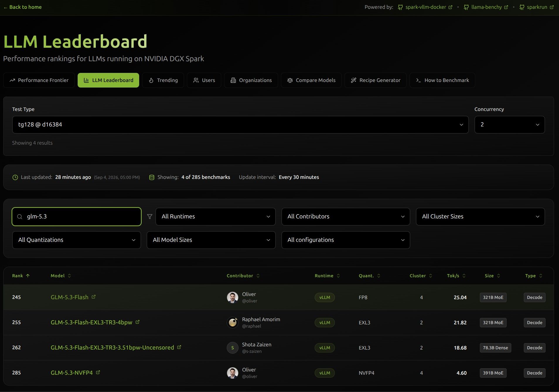Open the spark-vllm-docker link
Screen dimensions: 559x392
[x=426, y=7]
